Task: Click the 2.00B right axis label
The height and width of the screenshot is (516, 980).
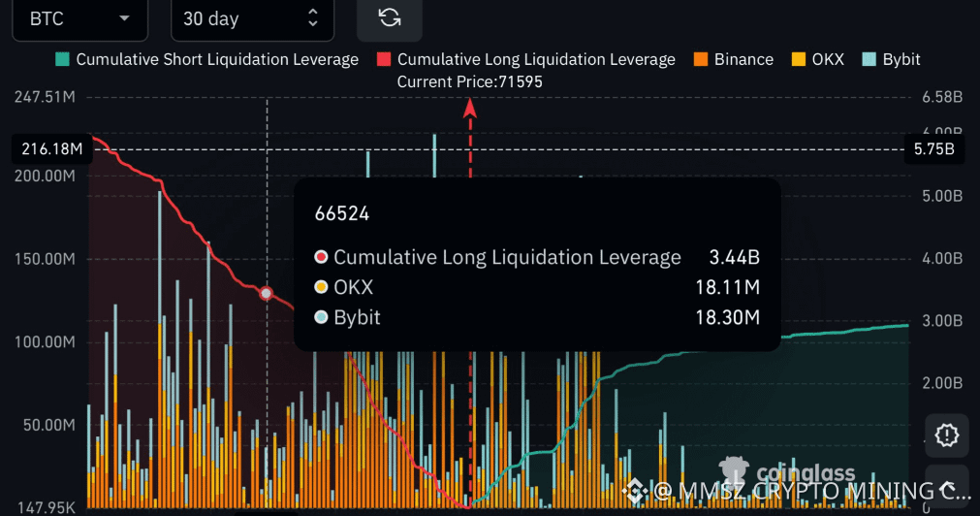Action: (x=942, y=383)
